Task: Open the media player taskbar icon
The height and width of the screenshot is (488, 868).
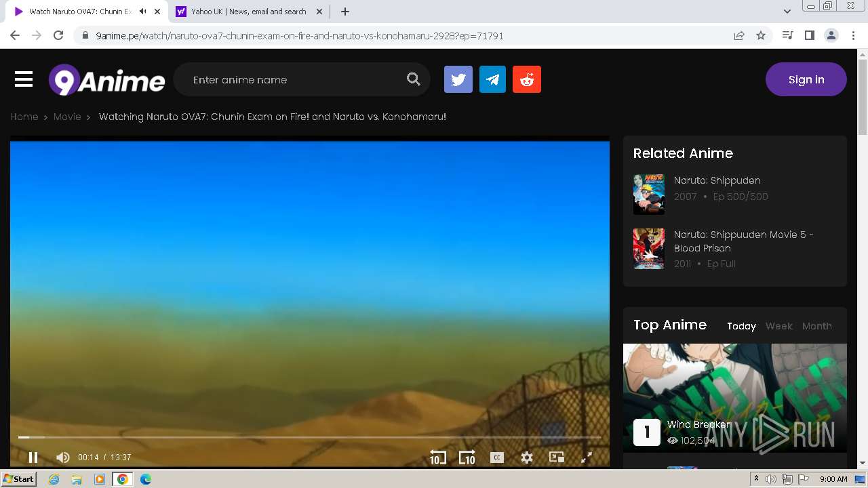Action: (x=100, y=479)
